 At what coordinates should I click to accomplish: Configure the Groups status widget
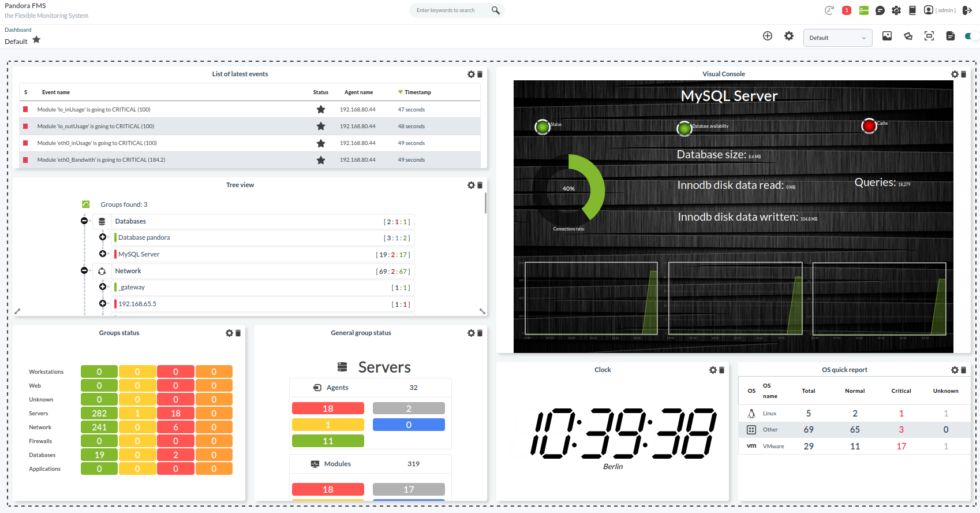pyautogui.click(x=229, y=333)
